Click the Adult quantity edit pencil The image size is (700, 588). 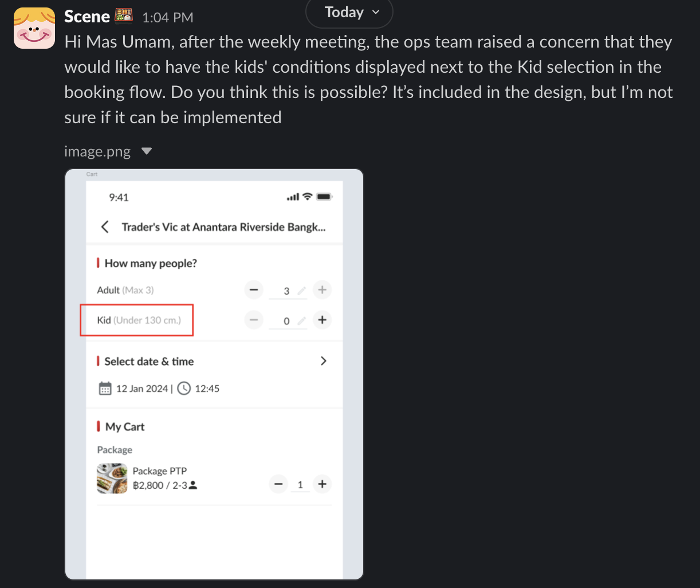[x=301, y=291]
